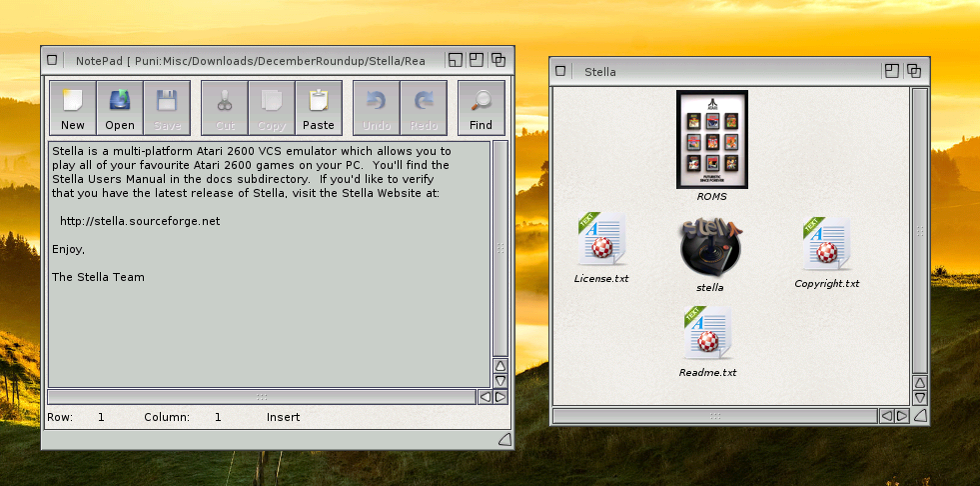This screenshot has width=980, height=486.
Task: Click the NotePad vertical scrollbar
Action: 500,248
